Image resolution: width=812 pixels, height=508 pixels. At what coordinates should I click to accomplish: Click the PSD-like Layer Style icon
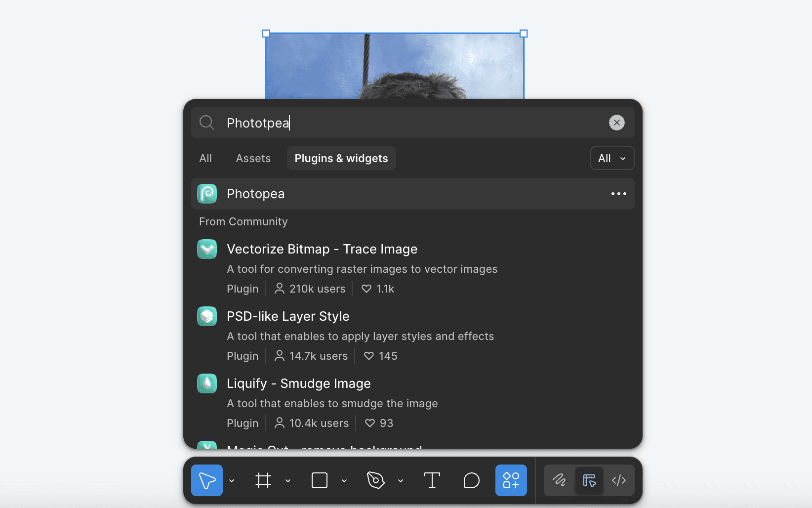click(x=207, y=316)
